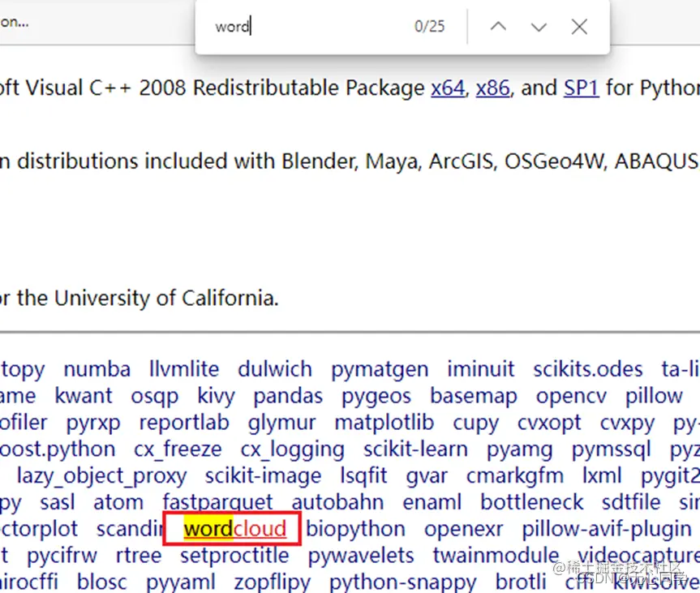Open the python-snappy package link
The height and width of the screenshot is (593, 700).
pyautogui.click(x=402, y=582)
